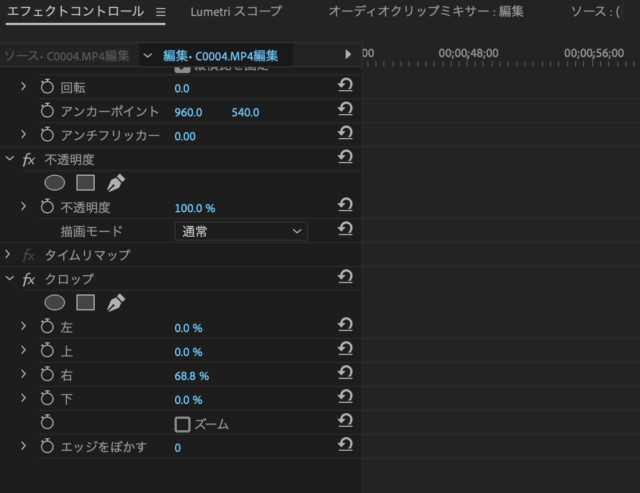This screenshot has width=640, height=493.
Task: Enable the 下 crop stopwatch
Action: click(x=47, y=398)
